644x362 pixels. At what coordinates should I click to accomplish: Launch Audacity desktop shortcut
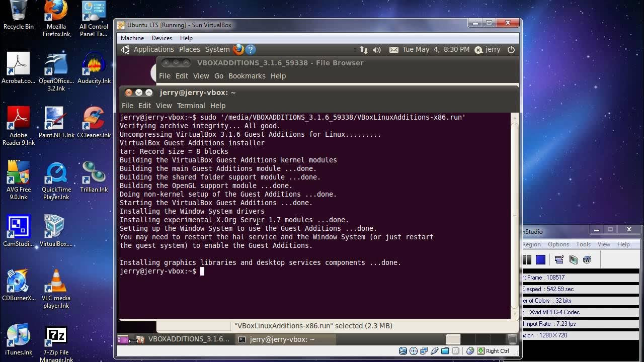94,68
